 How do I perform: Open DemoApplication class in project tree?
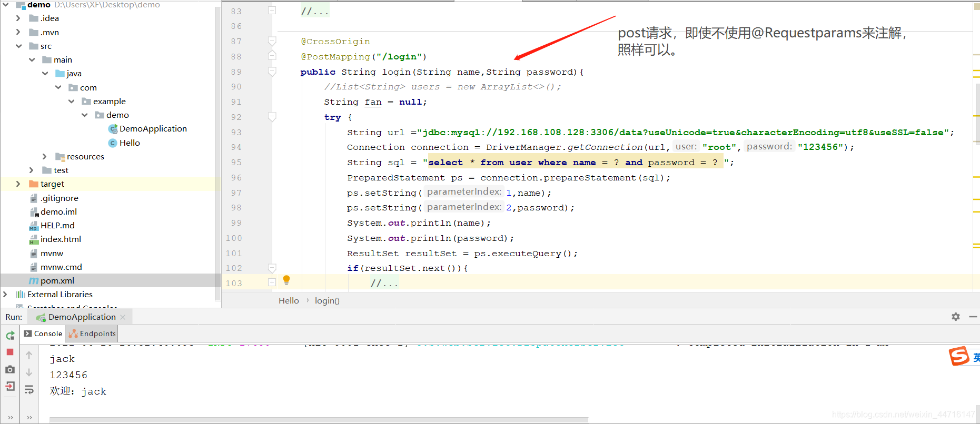click(153, 129)
